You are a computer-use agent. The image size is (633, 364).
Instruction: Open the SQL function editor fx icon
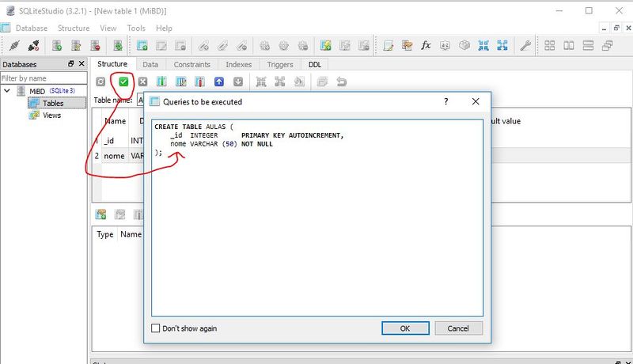coord(426,45)
